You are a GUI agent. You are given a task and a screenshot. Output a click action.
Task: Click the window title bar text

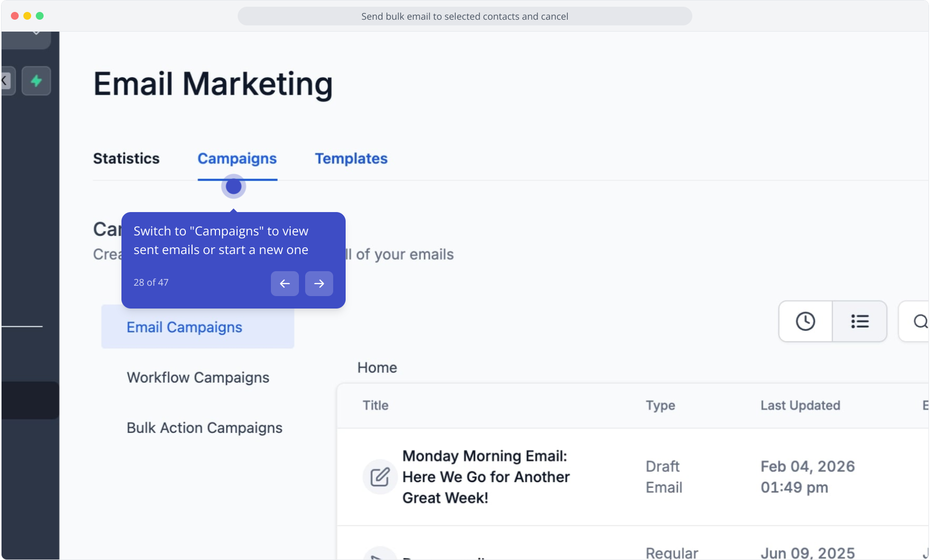[x=465, y=17]
